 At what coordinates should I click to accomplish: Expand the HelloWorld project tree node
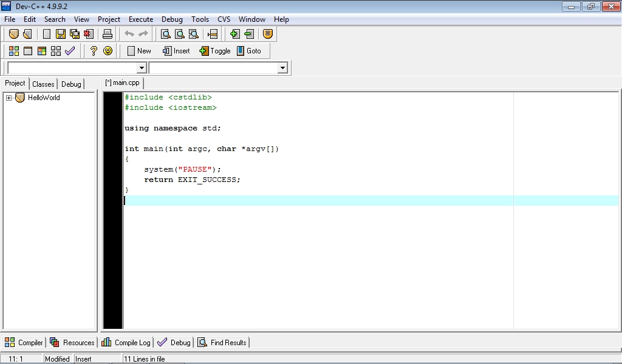[9, 98]
